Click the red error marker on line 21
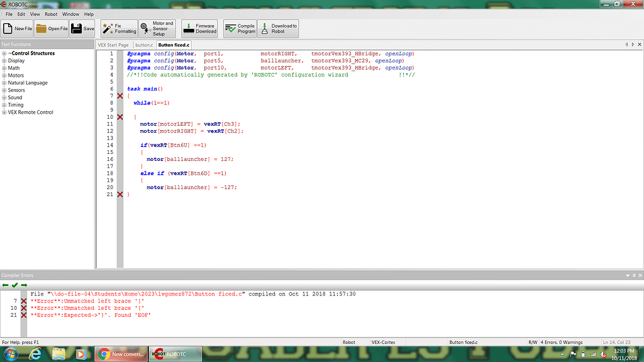The width and height of the screenshot is (644, 362). [120, 195]
